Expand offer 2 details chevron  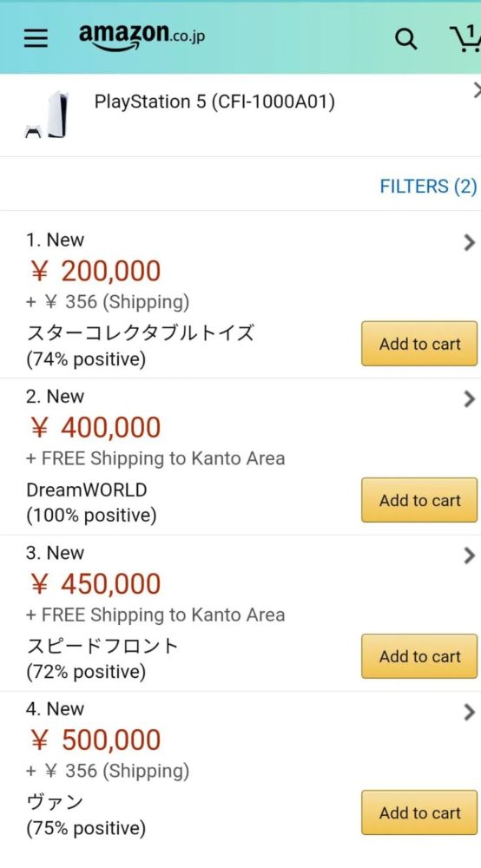click(470, 398)
